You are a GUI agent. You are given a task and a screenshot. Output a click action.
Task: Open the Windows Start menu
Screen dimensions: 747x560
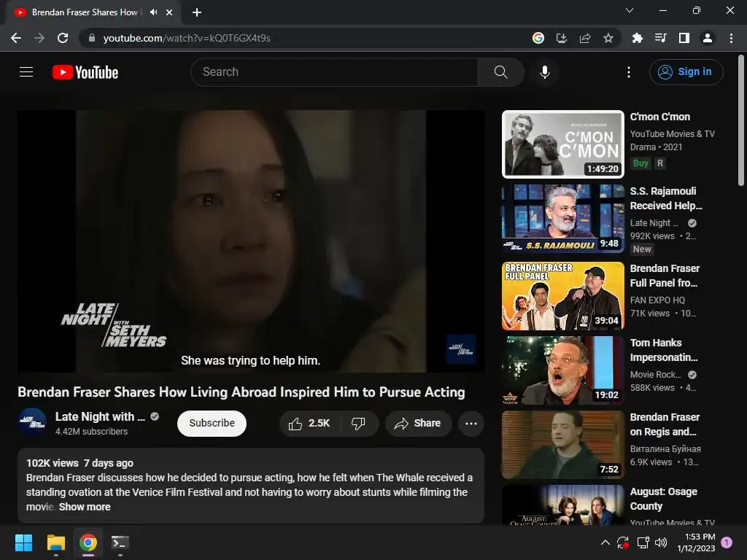(x=23, y=542)
